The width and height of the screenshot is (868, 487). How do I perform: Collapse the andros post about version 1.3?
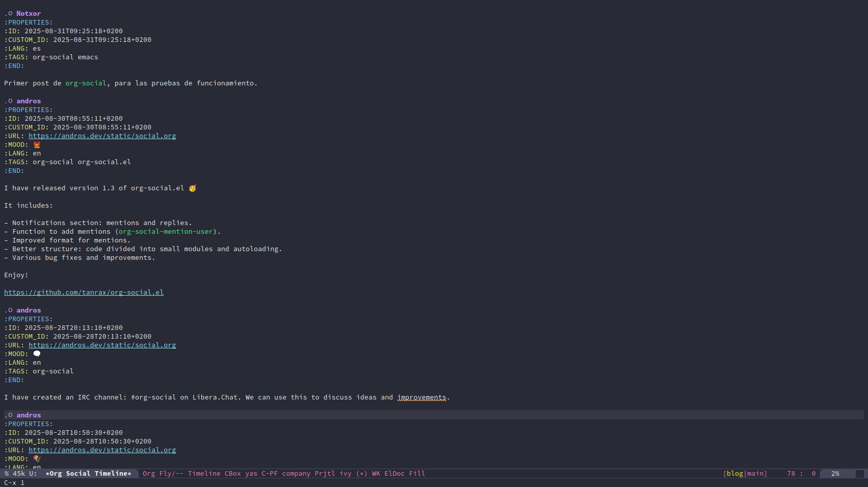[x=29, y=101]
